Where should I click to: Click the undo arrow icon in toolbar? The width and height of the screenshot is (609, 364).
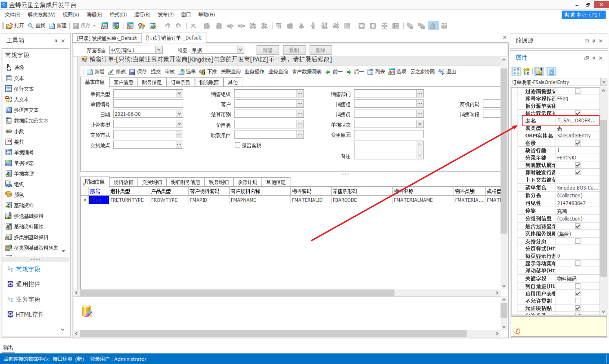click(167, 26)
